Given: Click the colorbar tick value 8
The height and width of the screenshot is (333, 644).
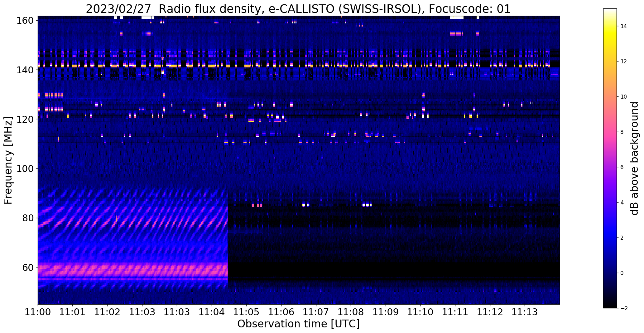Looking at the screenshot, I should click(622, 132).
